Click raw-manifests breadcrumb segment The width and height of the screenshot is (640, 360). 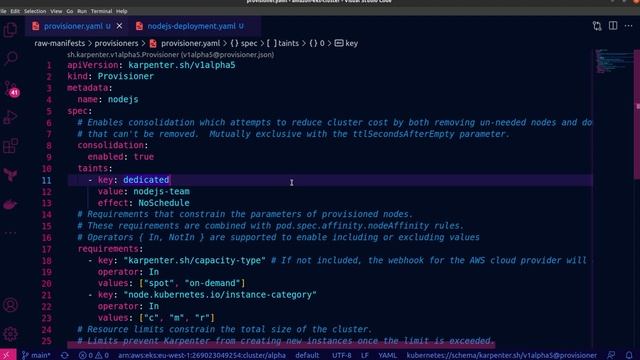coord(60,43)
